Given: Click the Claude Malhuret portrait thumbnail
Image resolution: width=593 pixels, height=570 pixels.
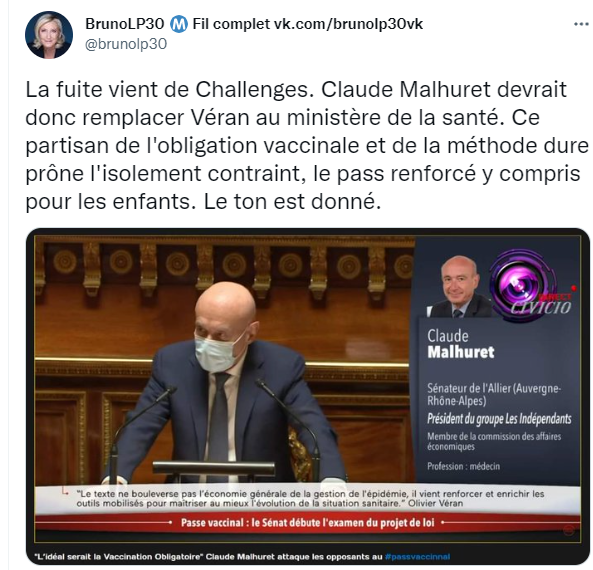Looking at the screenshot, I should 459,287.
